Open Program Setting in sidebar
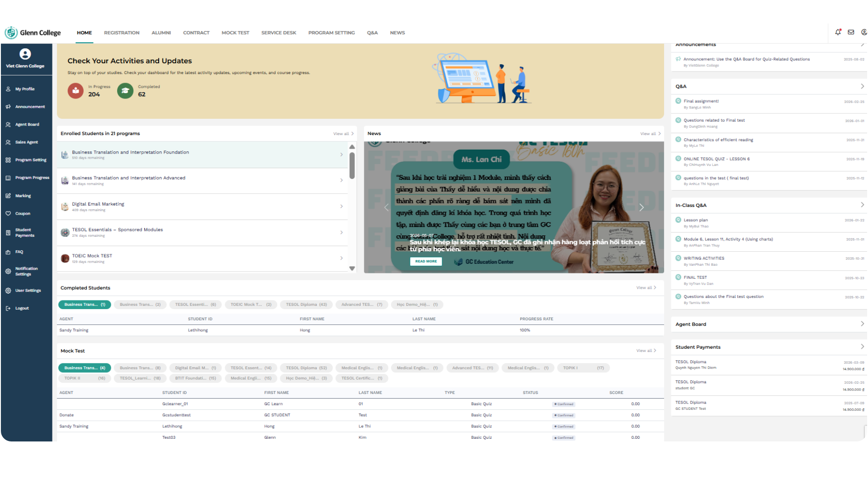Screen dimensions: 868x488 [x=31, y=160]
